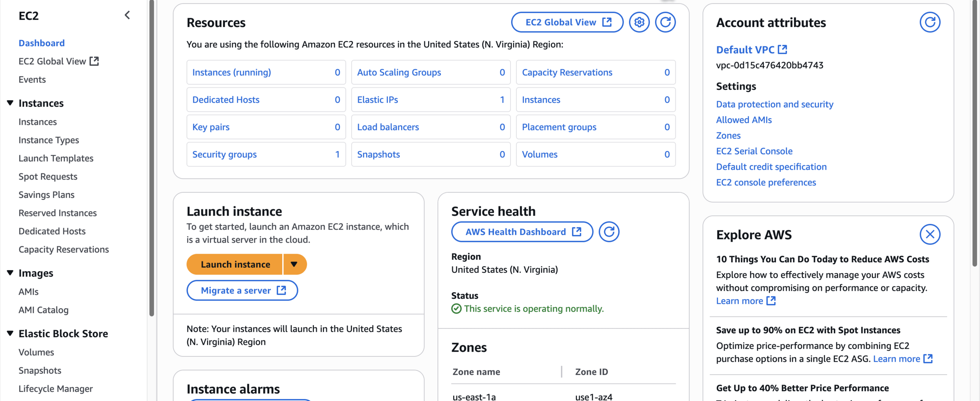
Task: Click Elastic IPs resource tile
Action: (x=431, y=100)
